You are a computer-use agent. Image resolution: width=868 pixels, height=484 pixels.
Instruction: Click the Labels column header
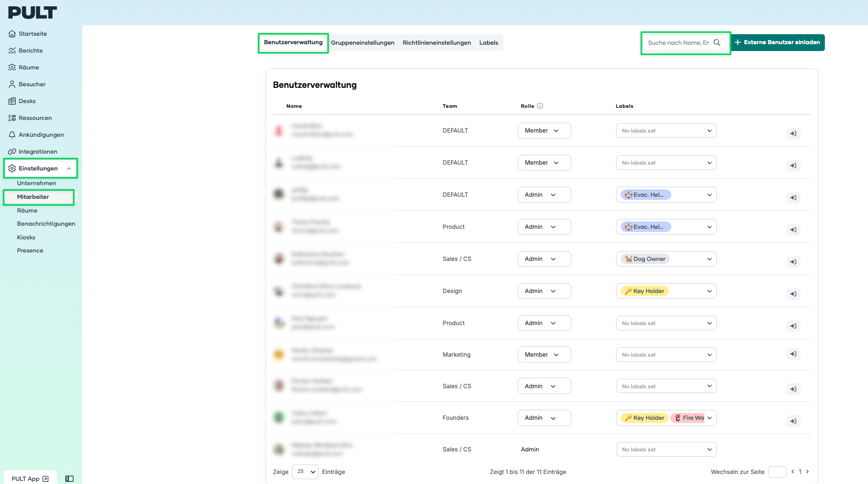(624, 106)
